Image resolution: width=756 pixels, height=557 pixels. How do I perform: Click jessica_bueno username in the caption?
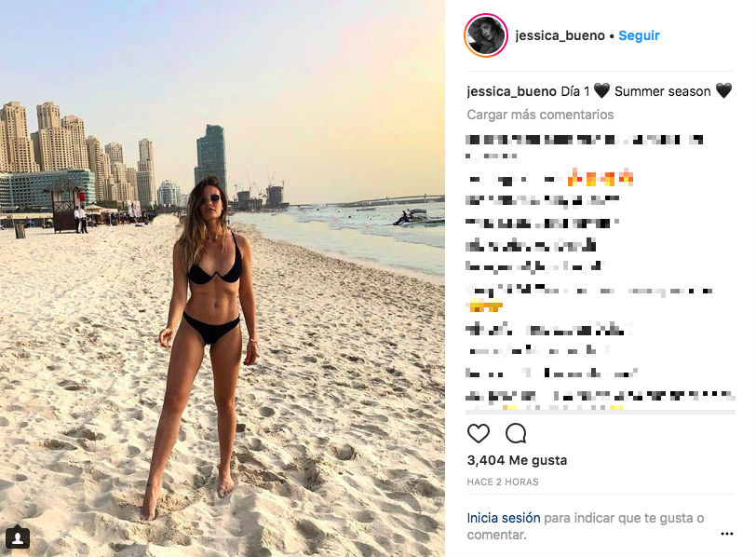(511, 91)
